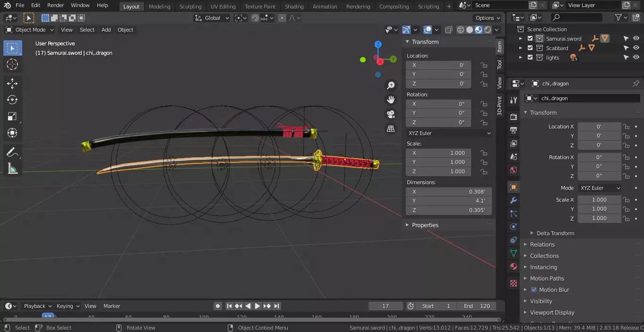Select the Measure tool
The width and height of the screenshot is (644, 332).
pos(12,169)
